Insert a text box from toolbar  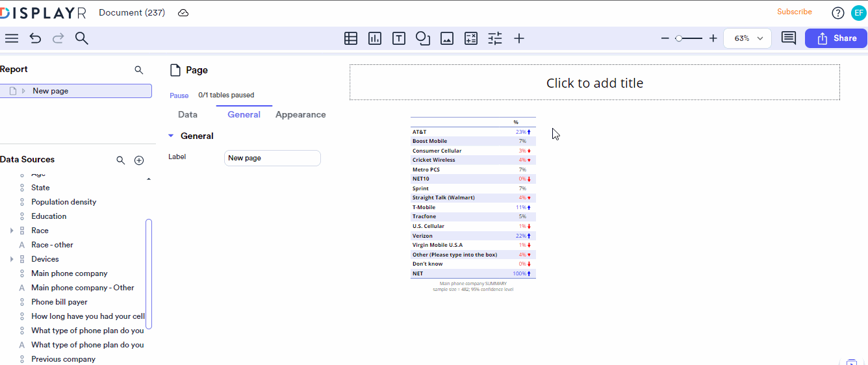click(399, 38)
